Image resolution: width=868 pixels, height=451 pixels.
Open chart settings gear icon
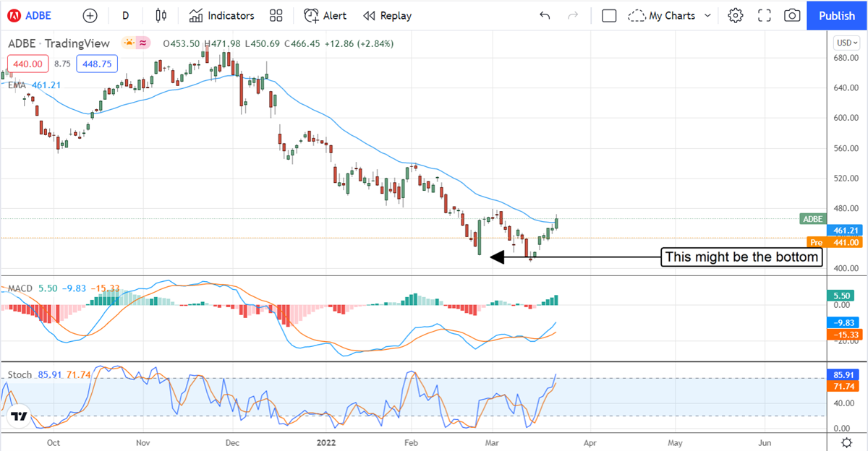(x=736, y=15)
